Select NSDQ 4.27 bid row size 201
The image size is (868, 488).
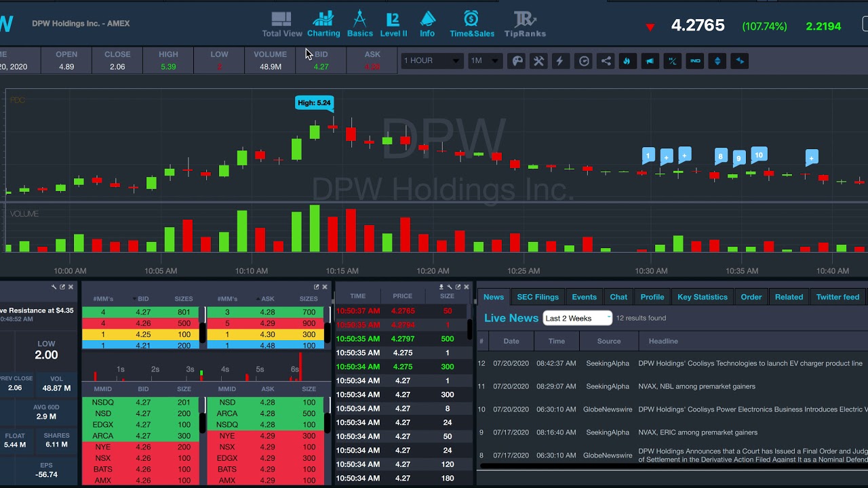click(x=140, y=403)
